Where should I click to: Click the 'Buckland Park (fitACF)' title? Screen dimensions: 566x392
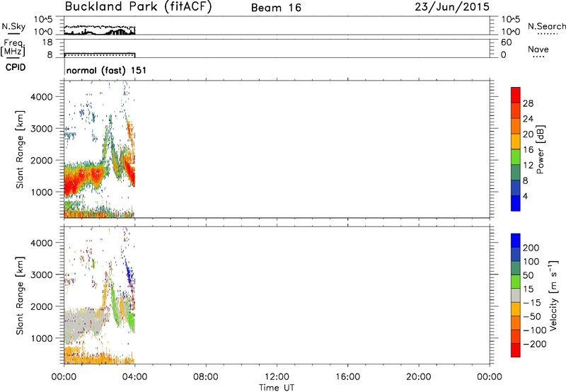[138, 7]
